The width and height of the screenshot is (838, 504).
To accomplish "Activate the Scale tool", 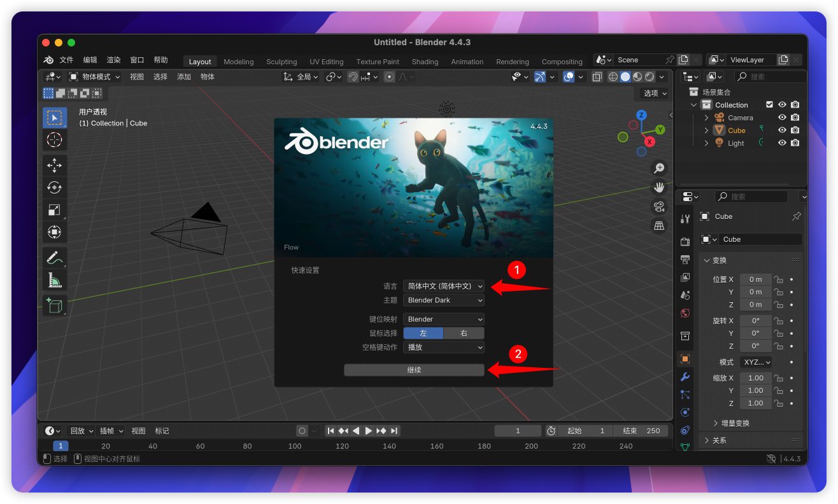I will (x=54, y=210).
